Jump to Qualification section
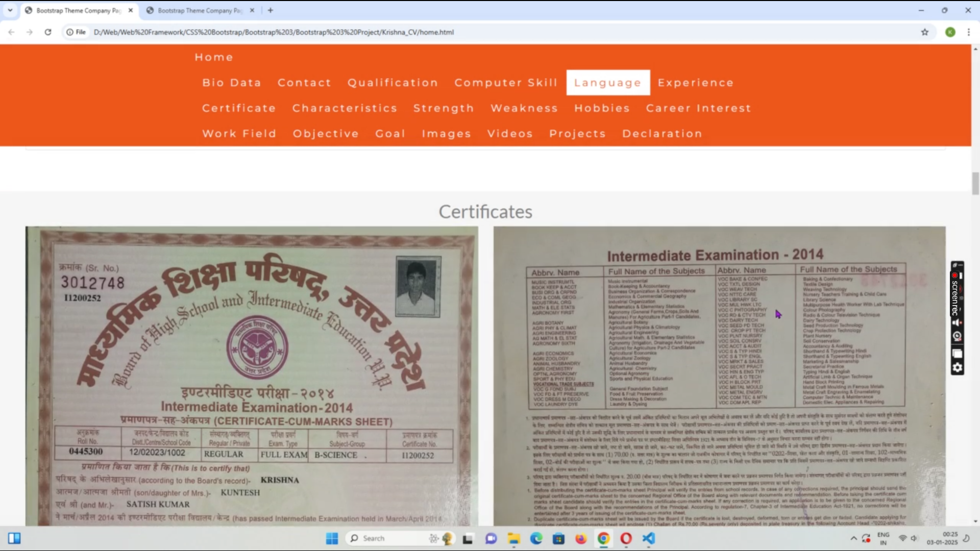980x551 pixels. [x=393, y=83]
